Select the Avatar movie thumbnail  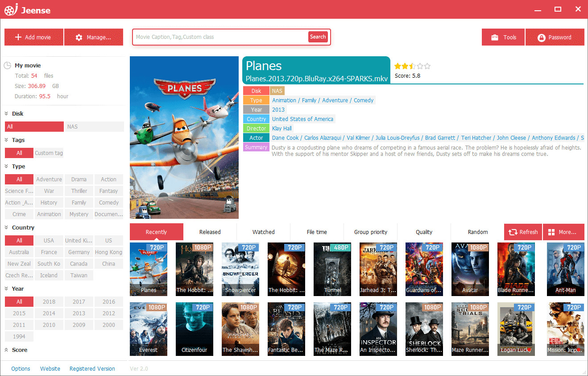(x=470, y=269)
